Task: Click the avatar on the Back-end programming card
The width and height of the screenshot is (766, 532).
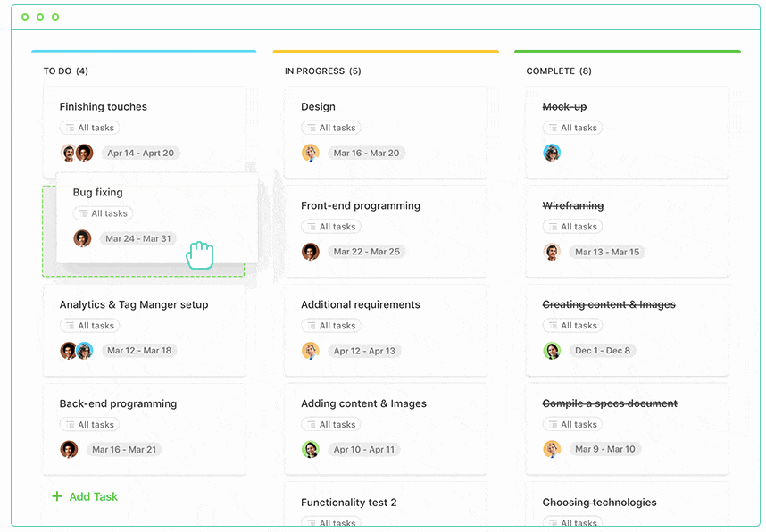Action: pyautogui.click(x=69, y=449)
